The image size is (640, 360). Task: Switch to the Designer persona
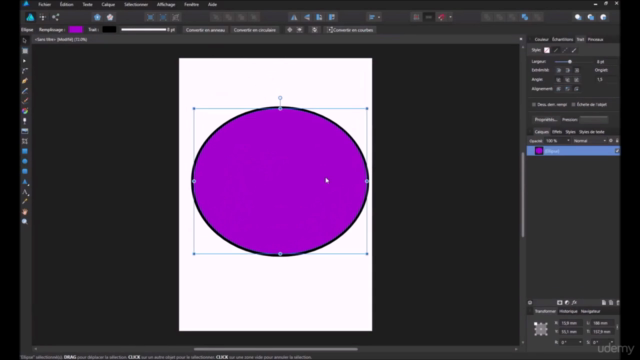30,17
